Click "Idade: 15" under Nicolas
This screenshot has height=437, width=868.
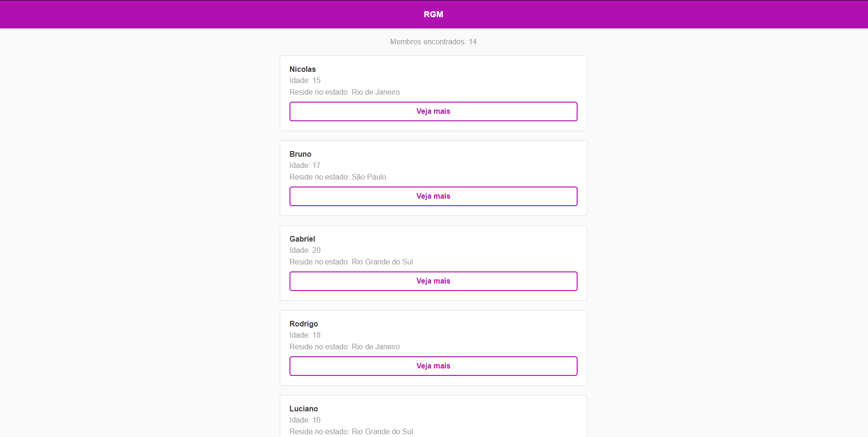tap(305, 80)
